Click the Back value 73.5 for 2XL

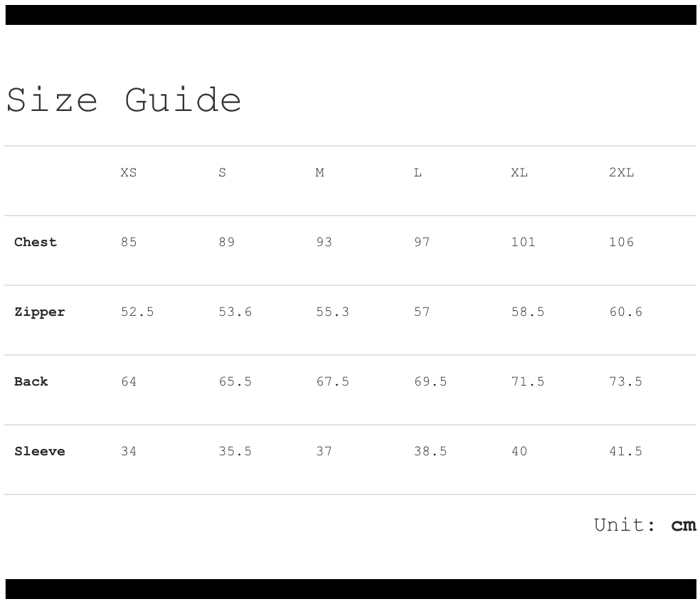click(625, 381)
